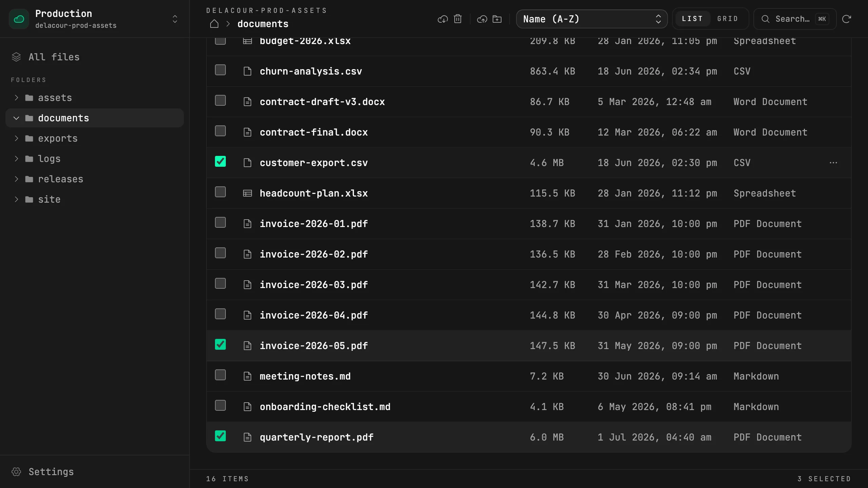Image resolution: width=868 pixels, height=488 pixels.
Task: Click the All files layers icon
Action: [x=16, y=57]
